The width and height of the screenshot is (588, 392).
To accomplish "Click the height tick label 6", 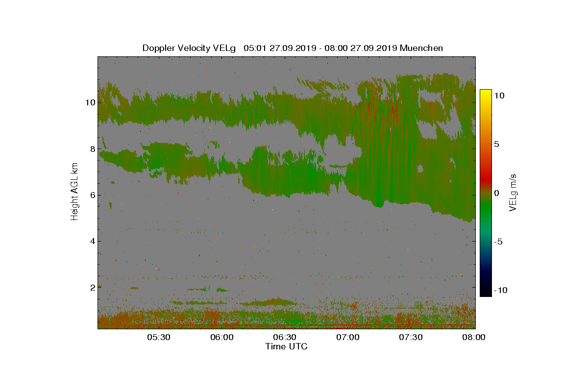I will point(92,195).
